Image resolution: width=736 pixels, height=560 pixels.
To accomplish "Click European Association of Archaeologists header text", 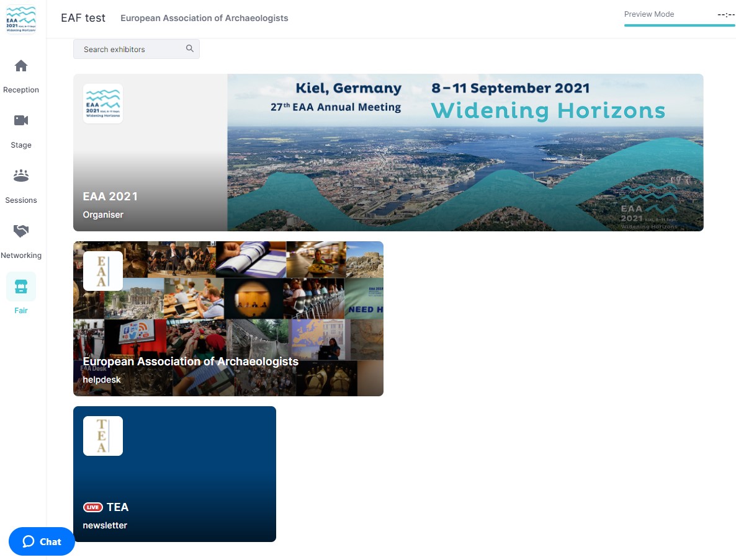I will click(x=204, y=18).
